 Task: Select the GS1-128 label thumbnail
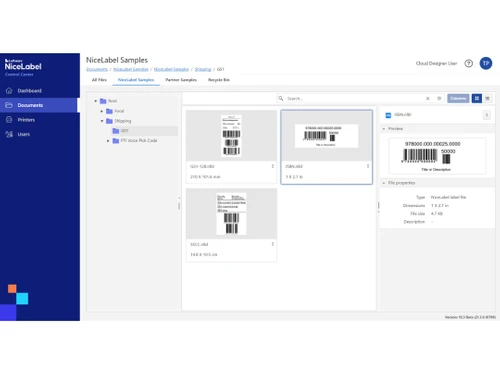231,136
